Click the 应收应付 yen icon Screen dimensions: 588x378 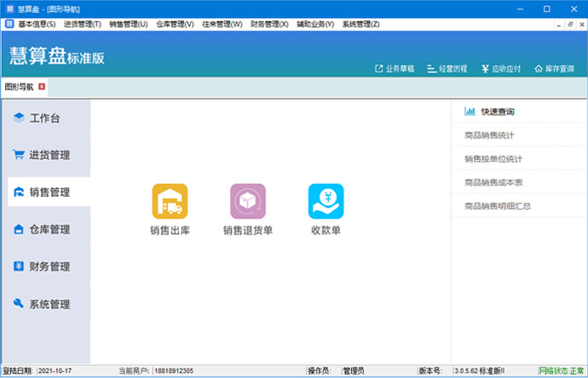click(x=485, y=69)
